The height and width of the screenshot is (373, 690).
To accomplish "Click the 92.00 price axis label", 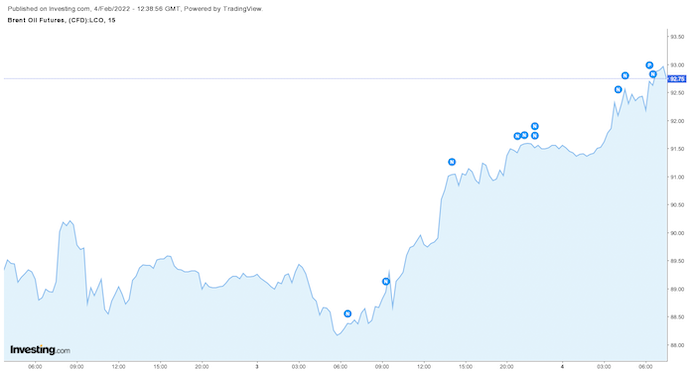I will (677, 121).
